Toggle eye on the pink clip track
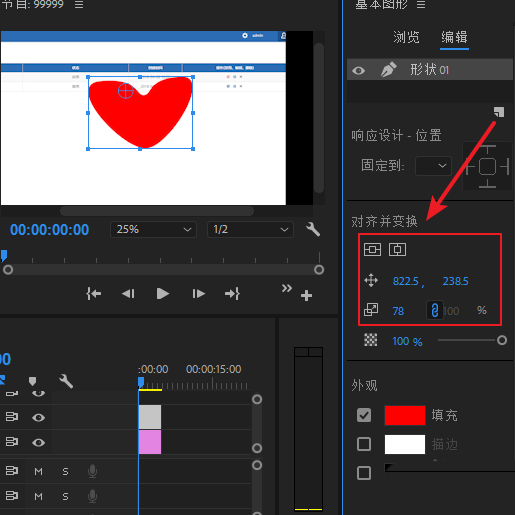515x515 pixels. pos(38,443)
